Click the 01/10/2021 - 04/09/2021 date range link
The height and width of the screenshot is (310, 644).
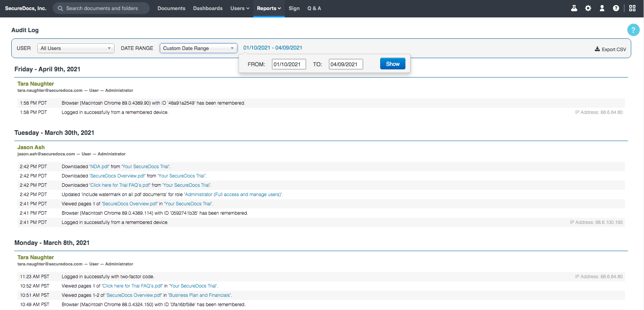[273, 48]
